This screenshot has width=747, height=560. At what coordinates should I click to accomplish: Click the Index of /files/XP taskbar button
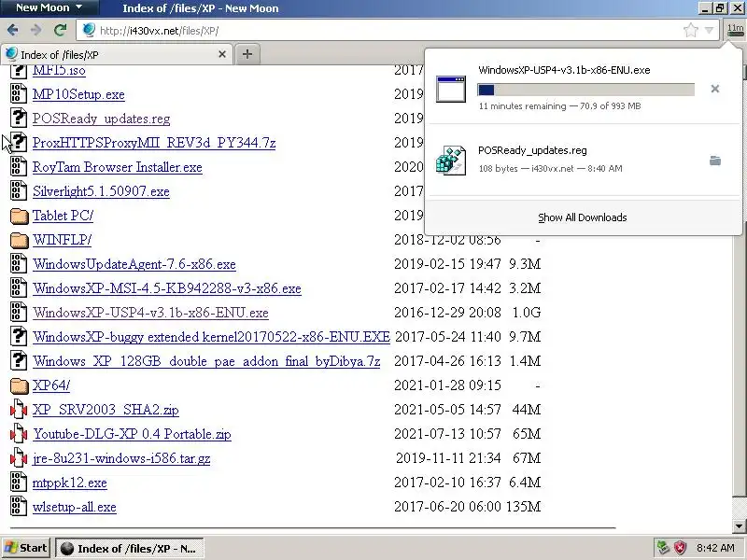click(130, 549)
